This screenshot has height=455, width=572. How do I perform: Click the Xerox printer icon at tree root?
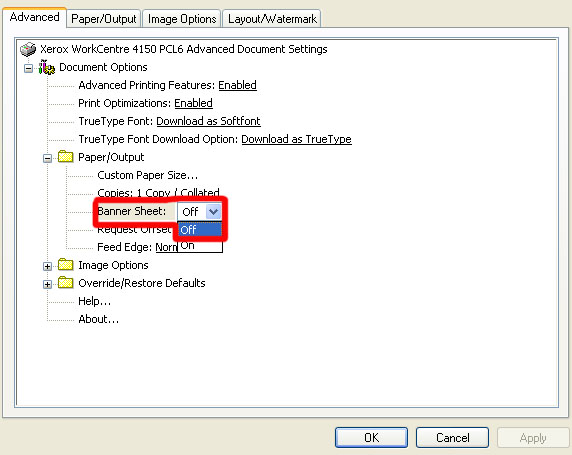(28, 49)
